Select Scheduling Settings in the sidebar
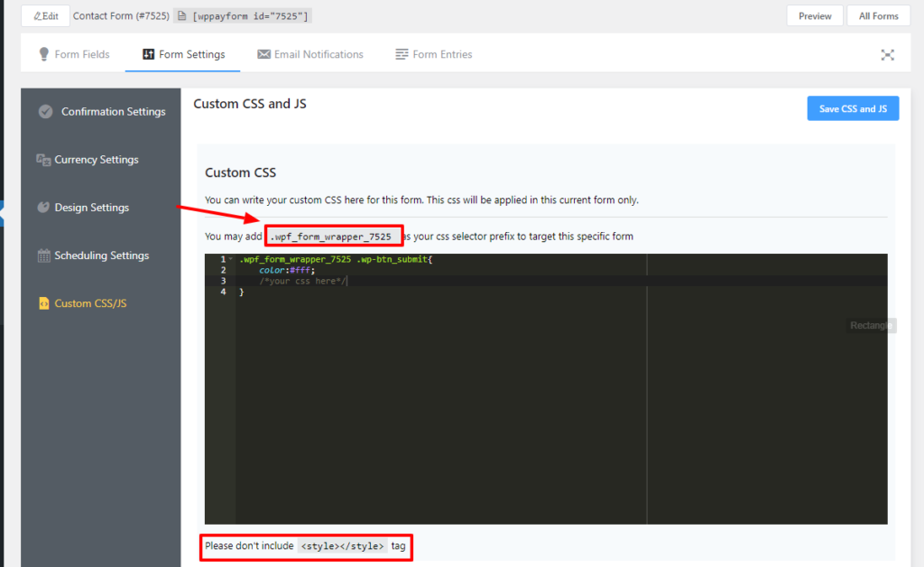The height and width of the screenshot is (567, 924). click(x=102, y=256)
